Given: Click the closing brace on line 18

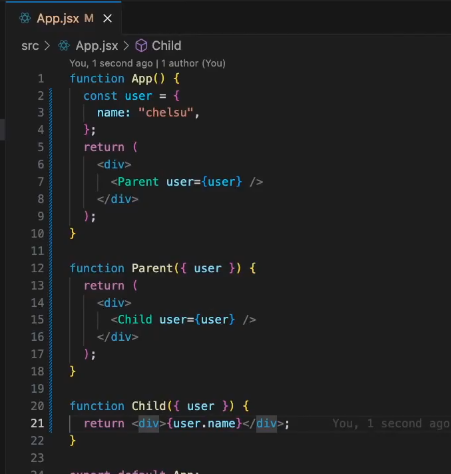Looking at the screenshot, I should point(73,371).
